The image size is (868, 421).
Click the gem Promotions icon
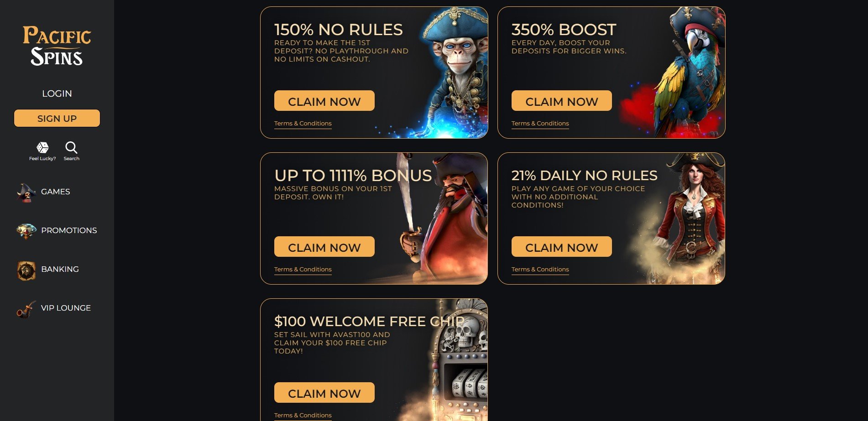tap(26, 231)
